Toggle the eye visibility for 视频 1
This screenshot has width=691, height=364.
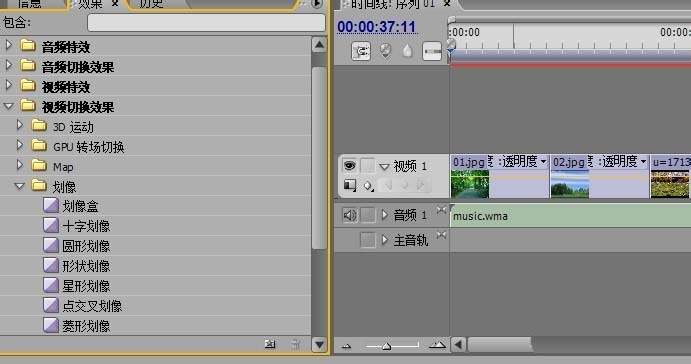[x=349, y=166]
